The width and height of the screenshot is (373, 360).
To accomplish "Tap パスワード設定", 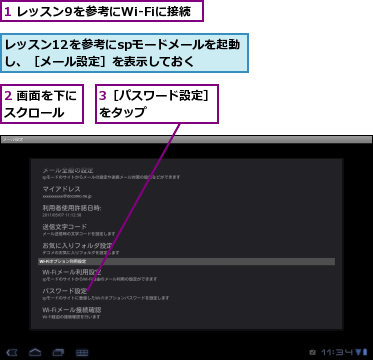I will click(188, 294).
